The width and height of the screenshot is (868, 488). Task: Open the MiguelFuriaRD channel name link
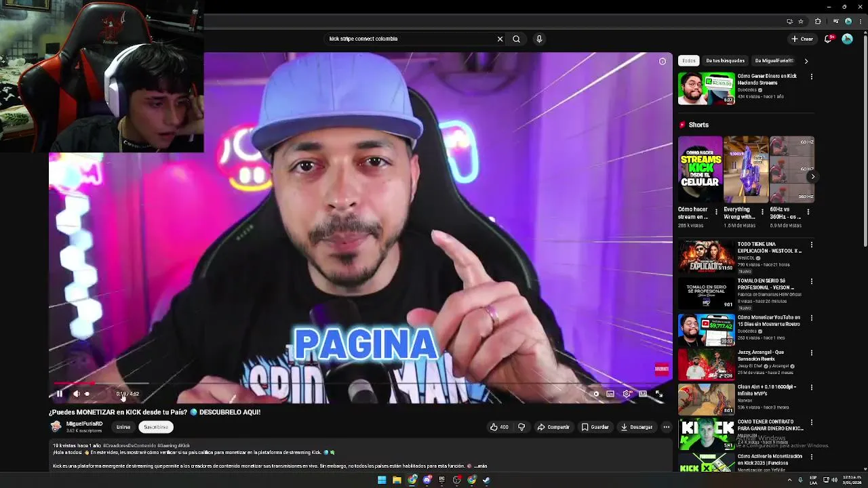[x=84, y=424]
